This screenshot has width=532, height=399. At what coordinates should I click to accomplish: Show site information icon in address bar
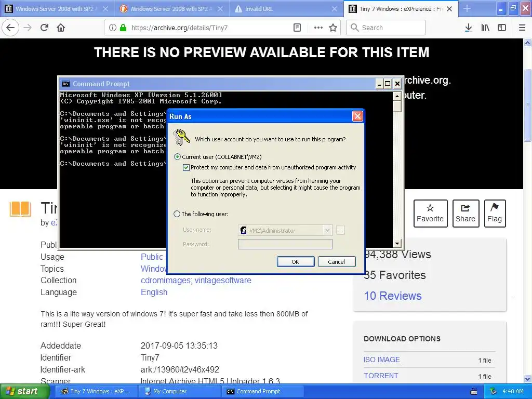pyautogui.click(x=113, y=28)
